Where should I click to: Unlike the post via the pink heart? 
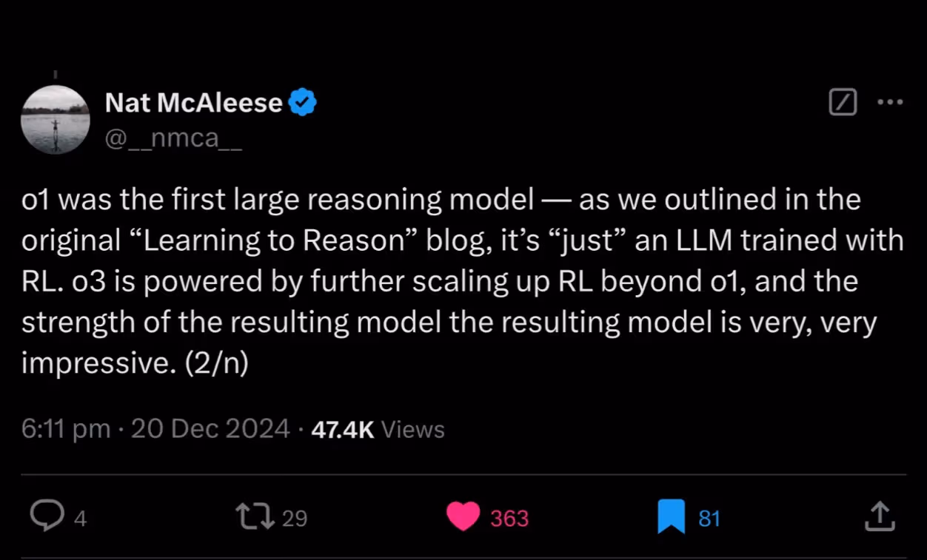tap(464, 516)
